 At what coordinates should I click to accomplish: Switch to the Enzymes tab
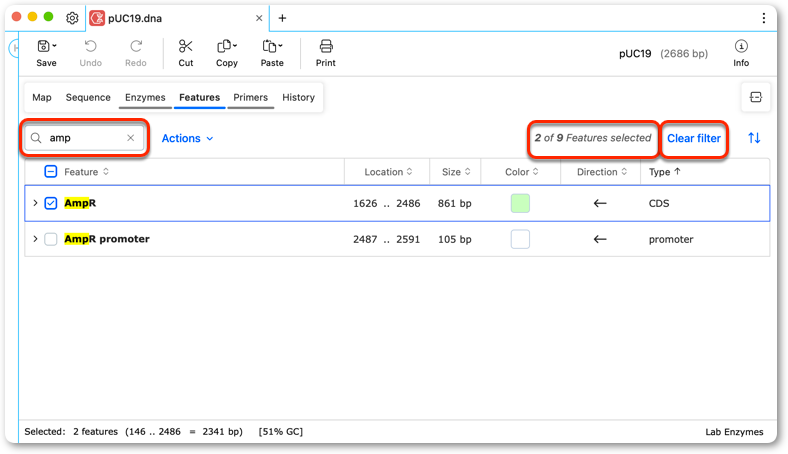pyautogui.click(x=145, y=97)
